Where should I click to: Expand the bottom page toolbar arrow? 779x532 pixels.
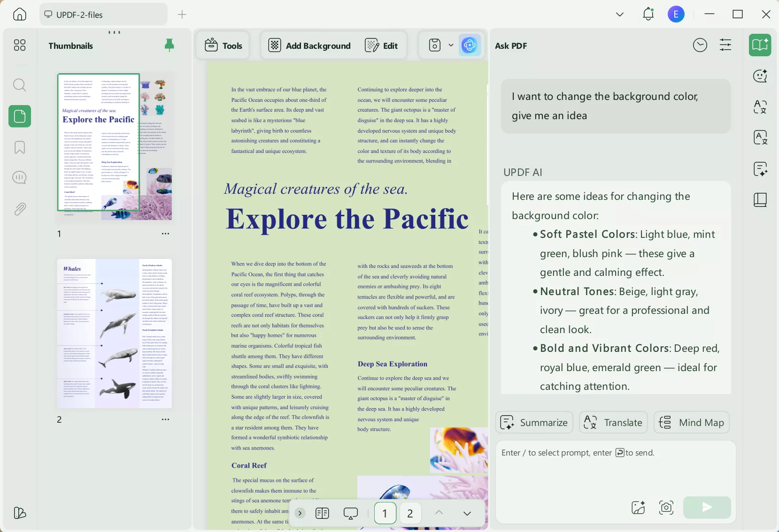[300, 513]
